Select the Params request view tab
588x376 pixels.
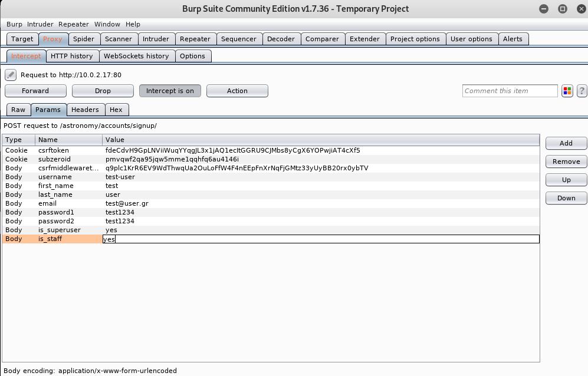point(48,110)
